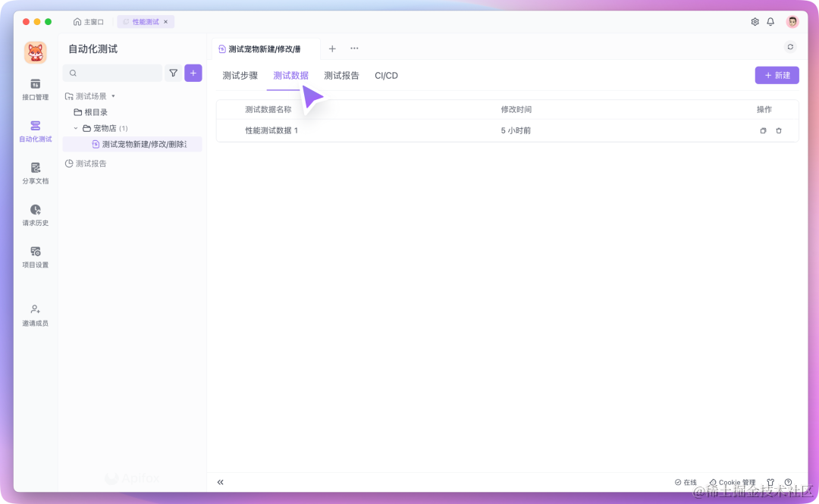The width and height of the screenshot is (819, 504).
Task: Copy the 性能测试数据 1 row
Action: click(763, 130)
